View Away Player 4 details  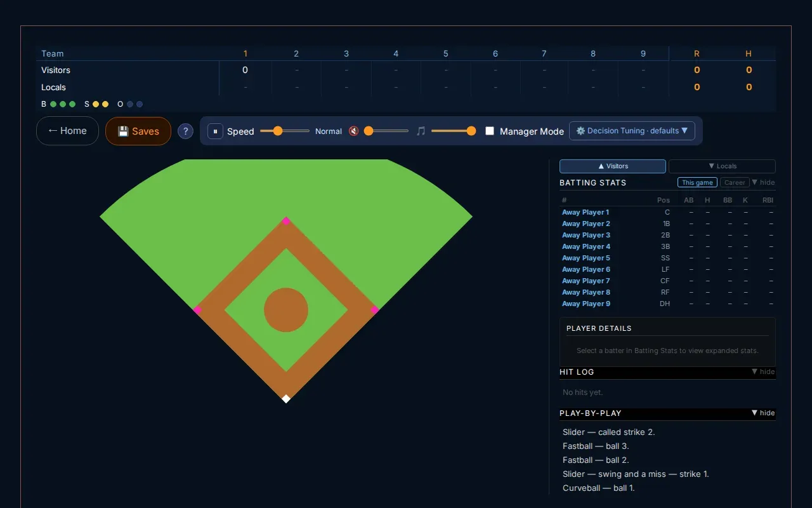pos(667,246)
